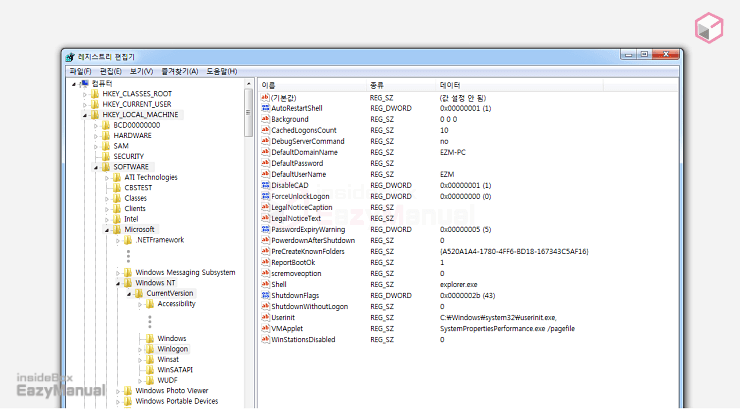Viewport: 740px width, 410px height.
Task: Click the Background string value icon
Action: coord(265,119)
